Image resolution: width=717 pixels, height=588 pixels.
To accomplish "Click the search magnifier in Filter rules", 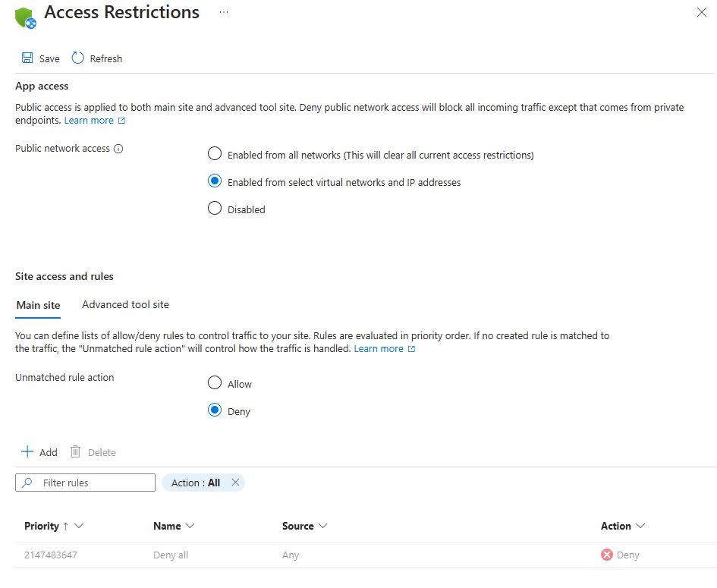I will [x=27, y=483].
